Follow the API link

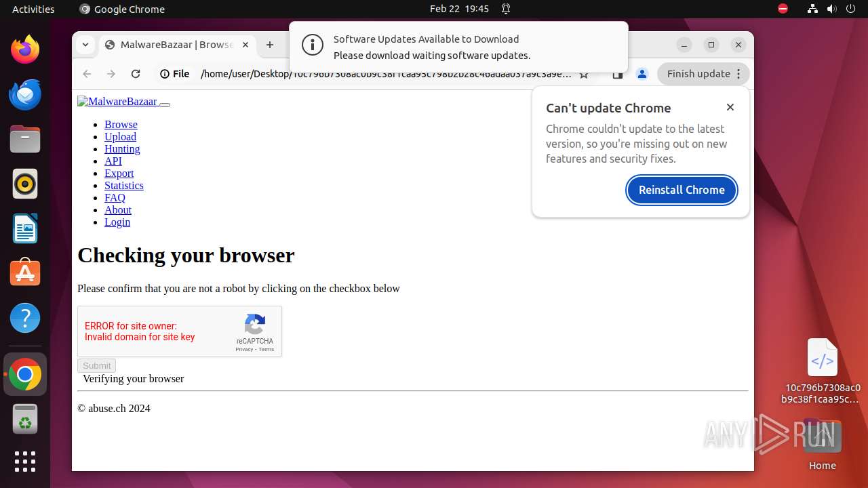pyautogui.click(x=113, y=161)
